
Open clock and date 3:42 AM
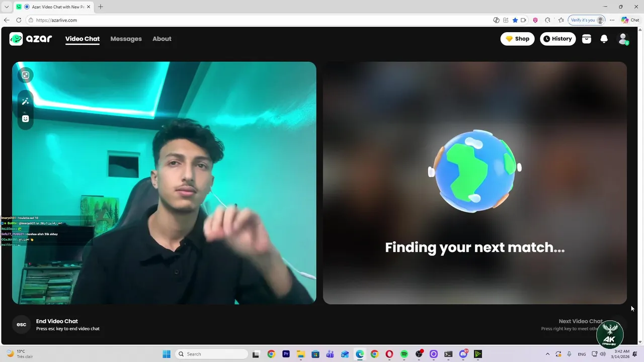(x=622, y=354)
